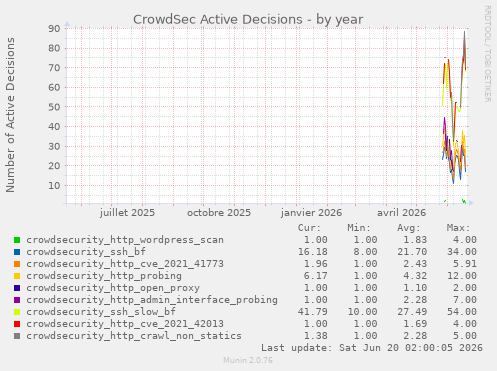Click the Min: column header
This screenshot has width=497, height=371.
(359, 228)
